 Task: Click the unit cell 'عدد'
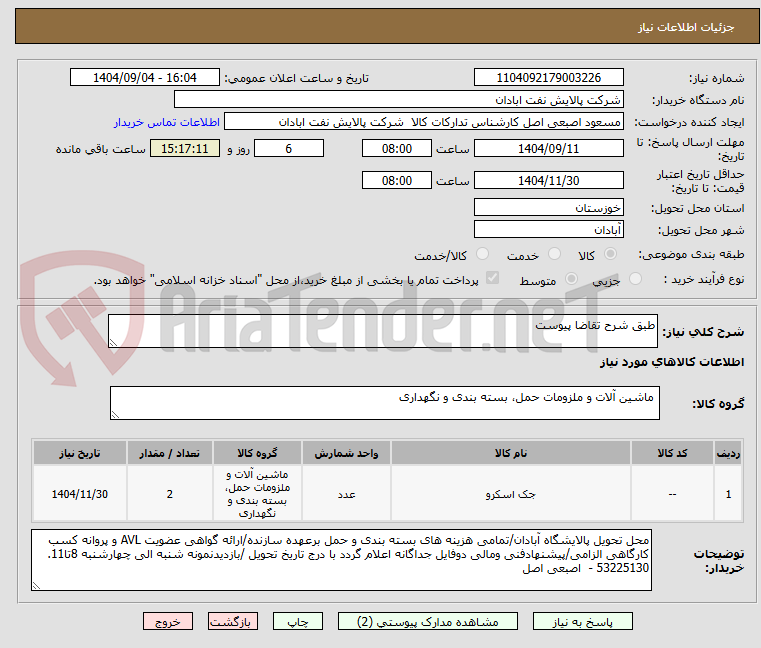(x=346, y=494)
